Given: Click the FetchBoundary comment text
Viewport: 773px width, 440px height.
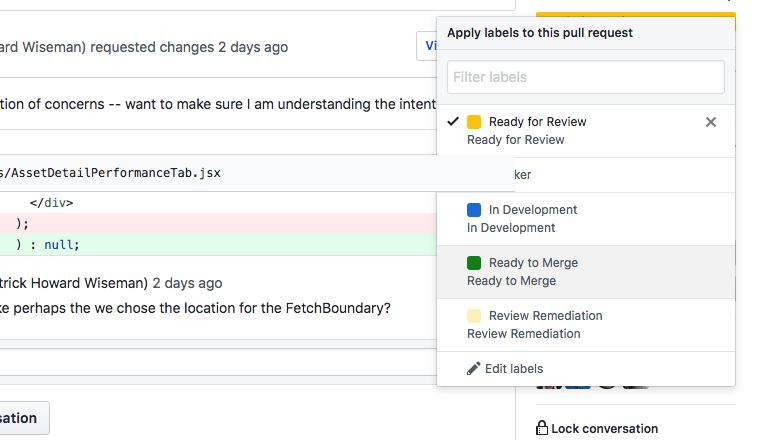Looking at the screenshot, I should click(195, 308).
